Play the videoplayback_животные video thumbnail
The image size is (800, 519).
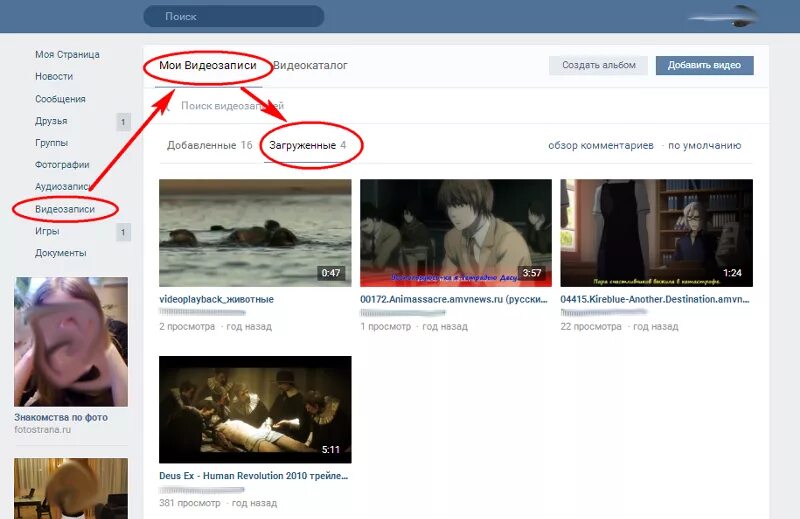255,233
